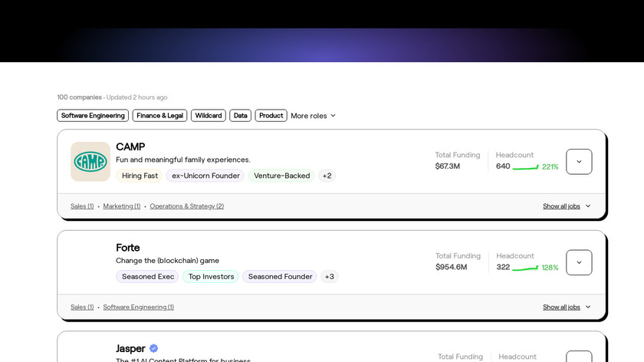This screenshot has width=644, height=362.
Task: Click the ex-Unicorn Founder tag
Action: tap(205, 176)
